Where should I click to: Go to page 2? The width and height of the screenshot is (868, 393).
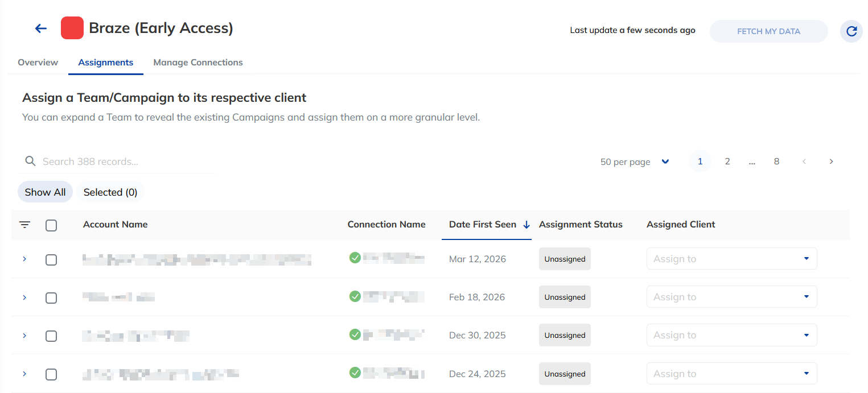pyautogui.click(x=727, y=162)
